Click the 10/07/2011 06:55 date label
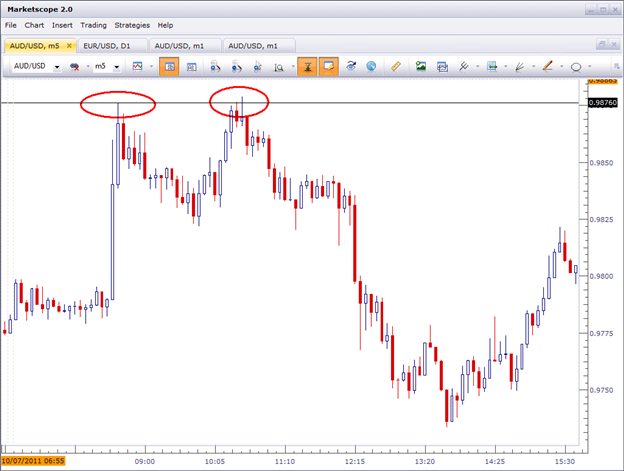Viewport: 624px width, 471px height. coord(33,461)
